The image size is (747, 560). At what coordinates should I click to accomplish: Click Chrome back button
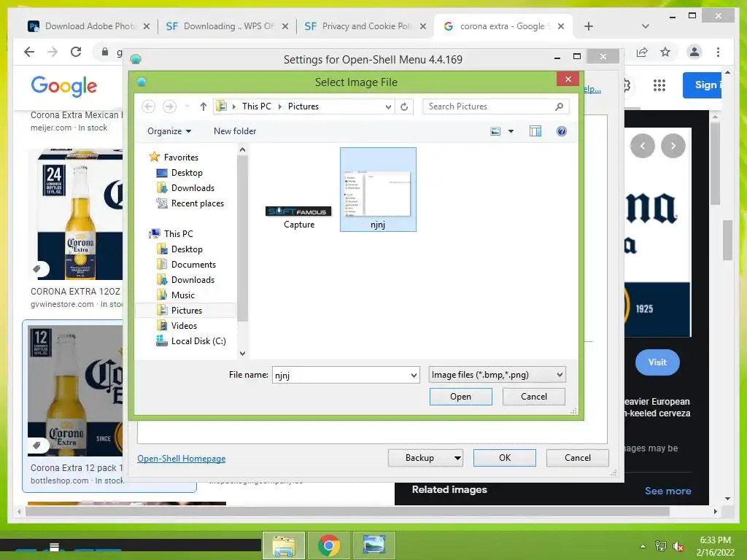(29, 52)
